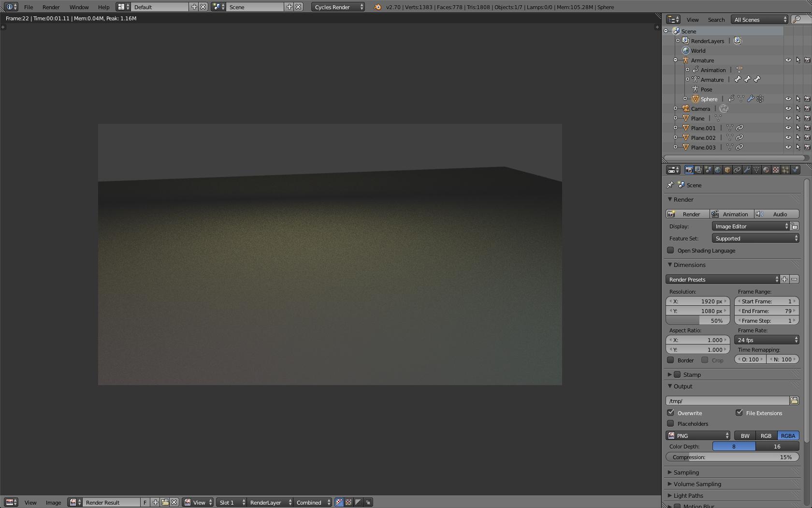Select the BW color mode button
Screen dimensions: 812x508
[x=745, y=435]
